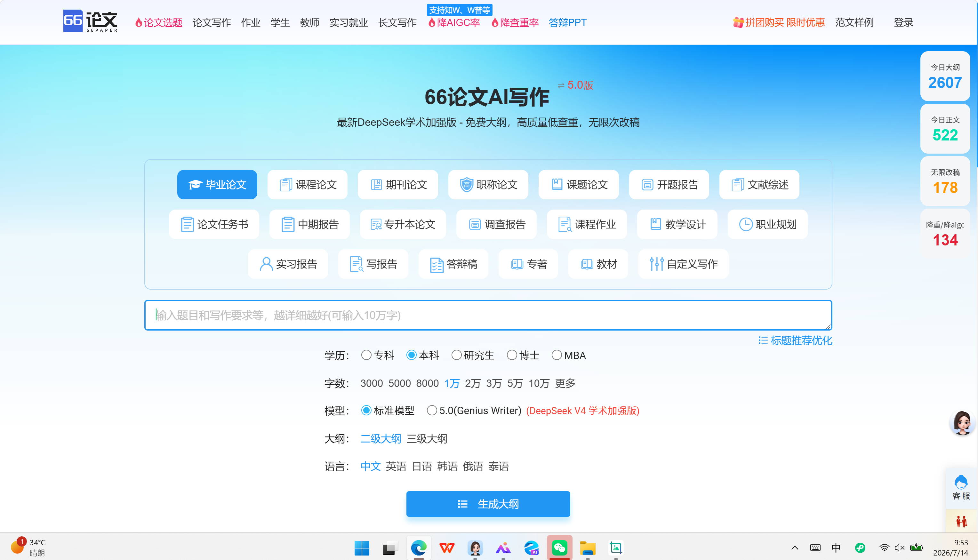Open the battery status tray icon
This screenshot has height=560, width=978.
917,548
